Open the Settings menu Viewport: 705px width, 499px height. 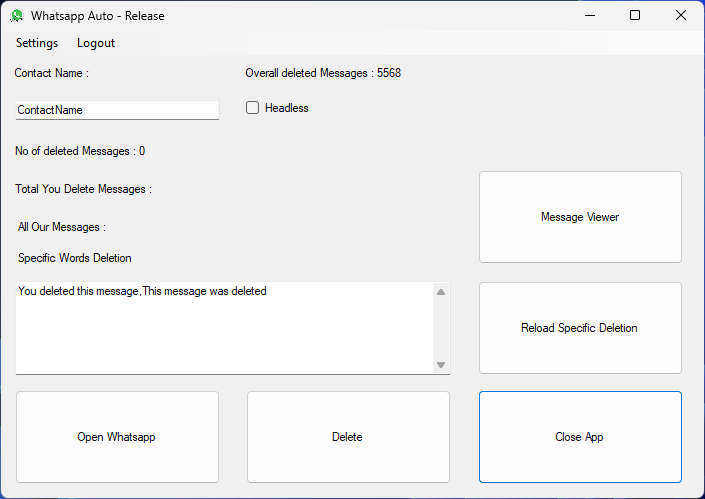(37, 43)
